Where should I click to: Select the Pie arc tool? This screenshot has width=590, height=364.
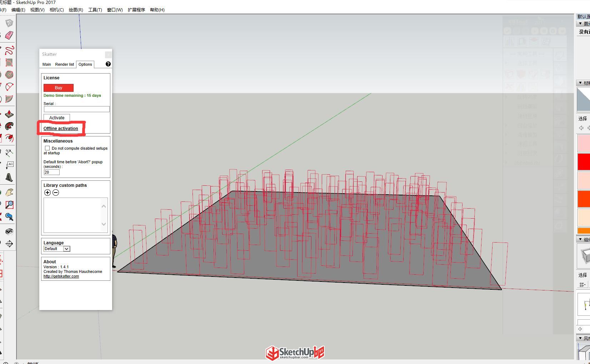[x=9, y=99]
